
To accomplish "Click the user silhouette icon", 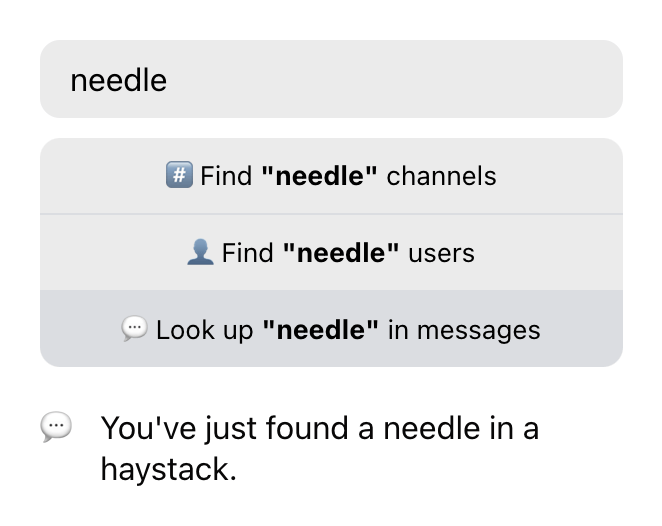I will [x=200, y=253].
